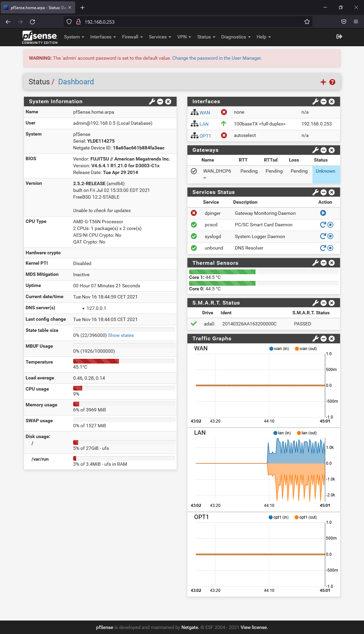Viewport: 364px width, 634px height.
Task: Stop the unbound DNS Resolver service
Action: (x=330, y=248)
